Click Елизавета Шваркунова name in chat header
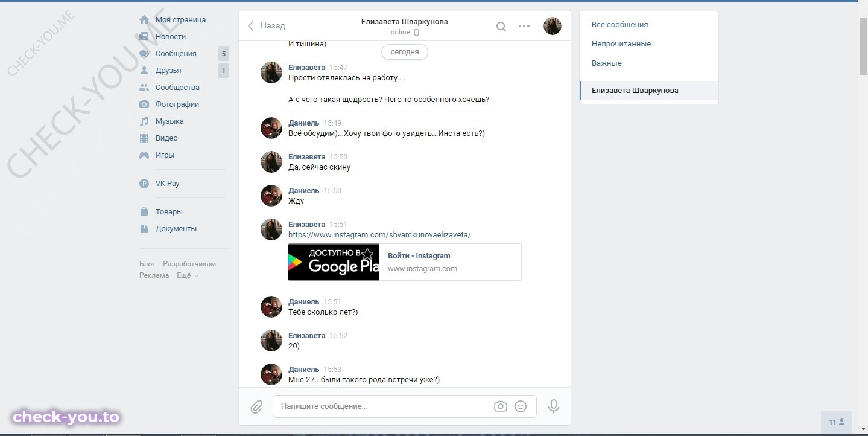Viewport: 868px width, 436px height. click(405, 22)
